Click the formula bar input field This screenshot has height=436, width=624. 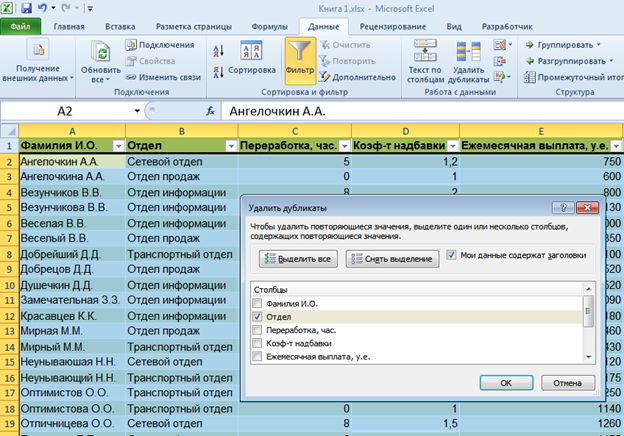click(400, 112)
